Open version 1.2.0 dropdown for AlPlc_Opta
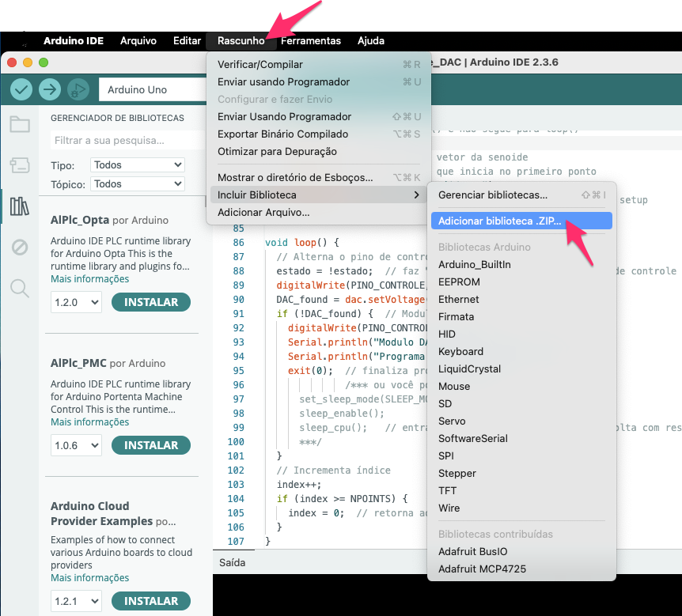Image resolution: width=682 pixels, height=616 pixels. [x=76, y=302]
